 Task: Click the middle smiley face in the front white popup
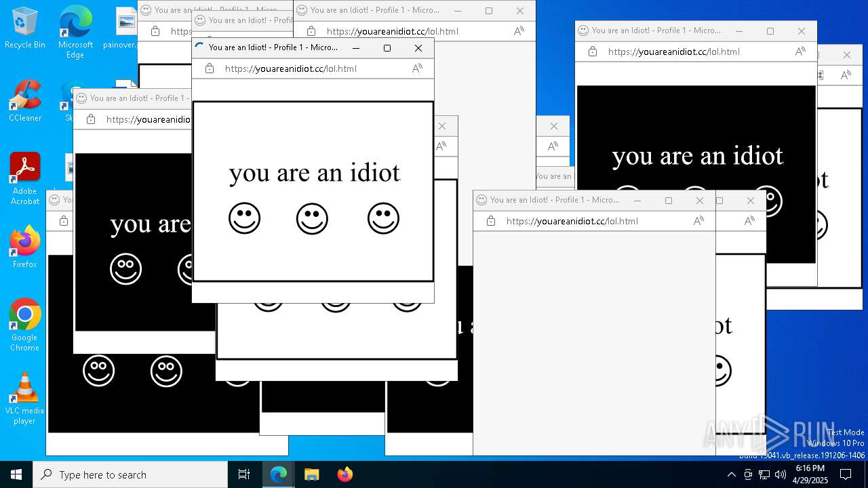click(312, 218)
